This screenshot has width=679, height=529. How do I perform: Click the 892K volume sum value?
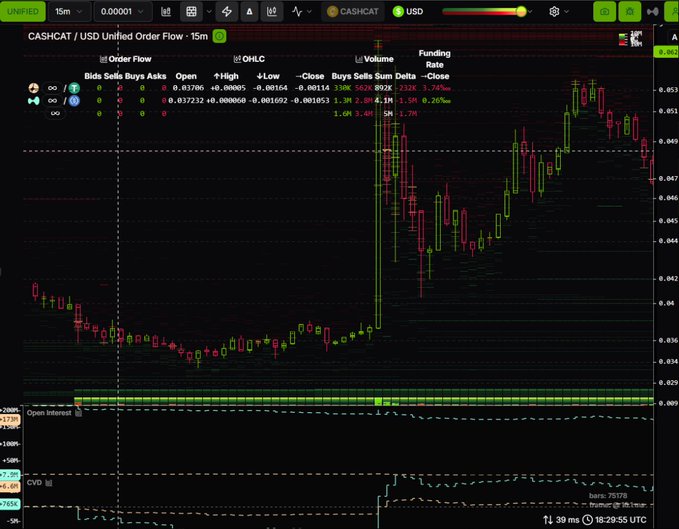pyautogui.click(x=384, y=88)
